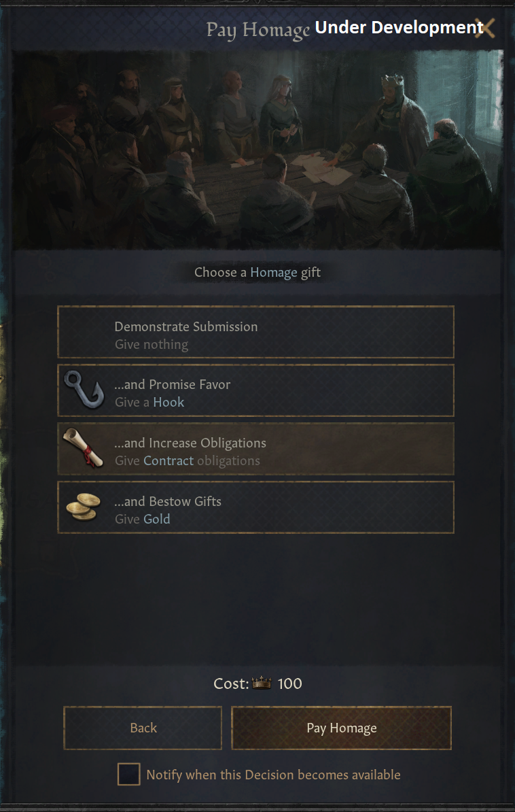Go back with the Back button

click(x=143, y=728)
